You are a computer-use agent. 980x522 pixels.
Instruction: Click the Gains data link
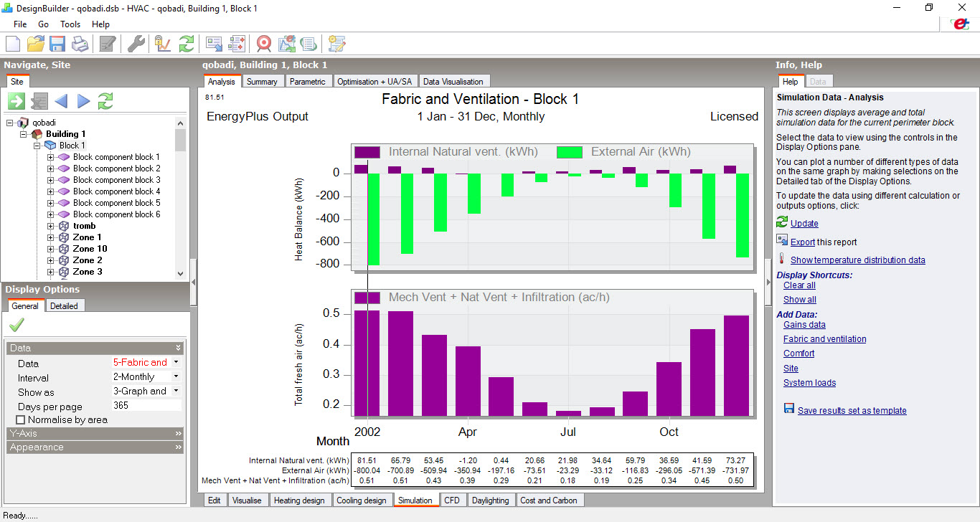[x=804, y=325]
